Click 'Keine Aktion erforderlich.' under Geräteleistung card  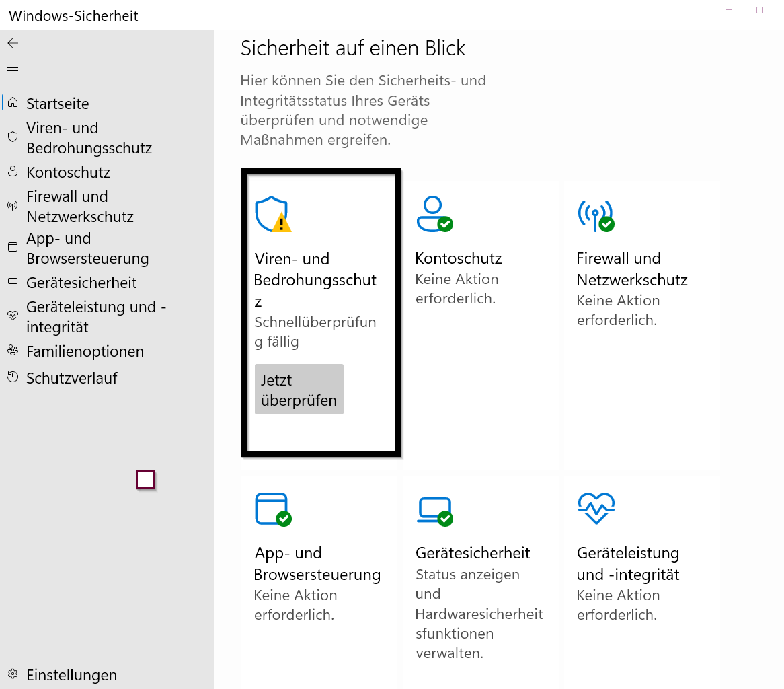point(618,605)
